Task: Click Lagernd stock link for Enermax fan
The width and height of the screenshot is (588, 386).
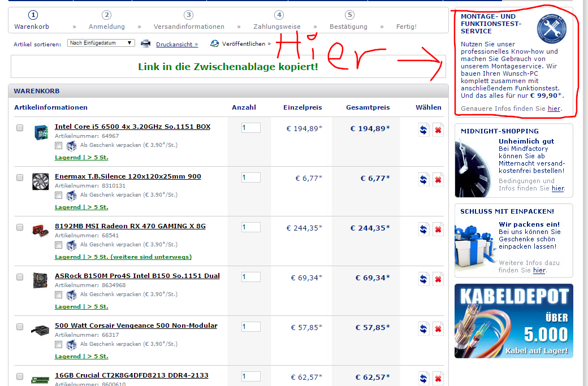Action: coord(81,207)
